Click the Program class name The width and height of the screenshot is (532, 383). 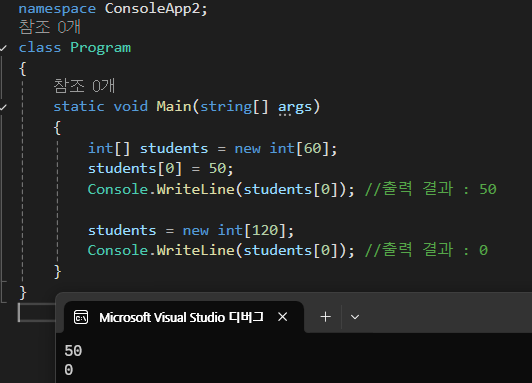[x=100, y=47]
